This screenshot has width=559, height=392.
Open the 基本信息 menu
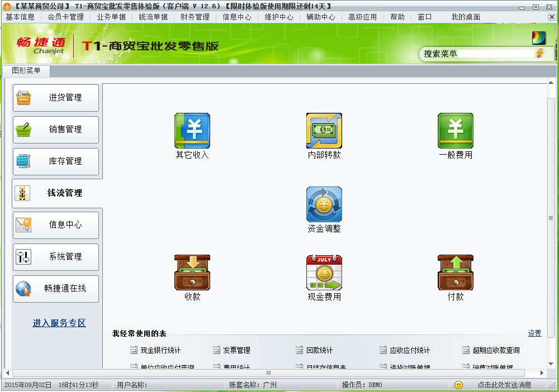tap(20, 17)
